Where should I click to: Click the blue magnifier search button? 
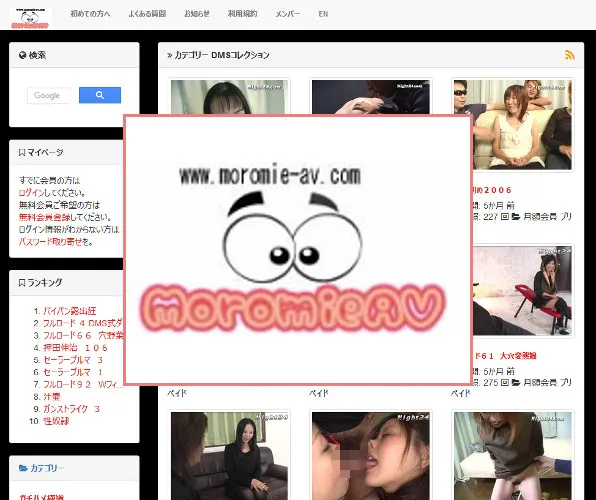100,95
